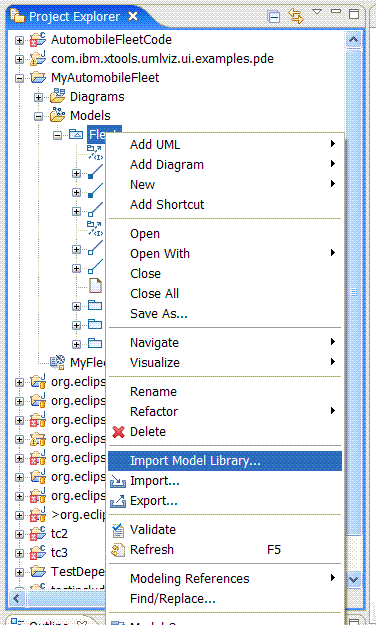
Task: Click the vertical scrollbar thumb
Action: pyautogui.click(x=353, y=293)
